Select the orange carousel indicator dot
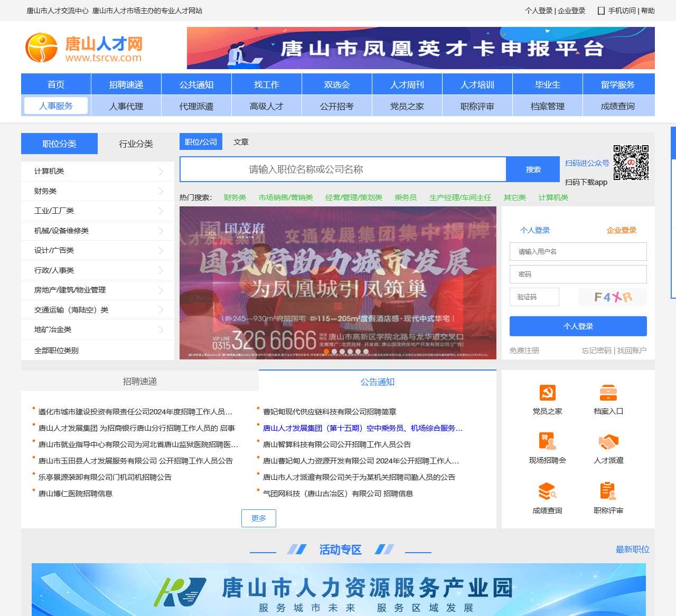The image size is (676, 616). (326, 352)
